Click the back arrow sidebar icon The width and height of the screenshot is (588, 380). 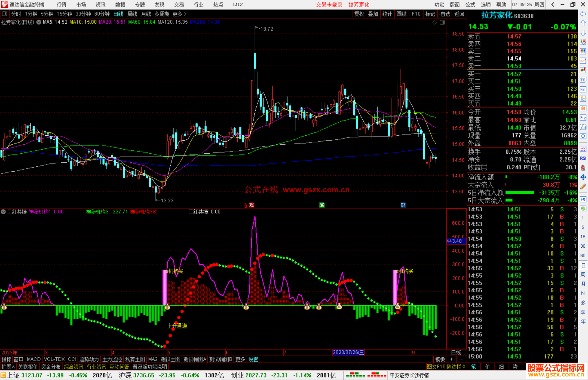click(583, 14)
